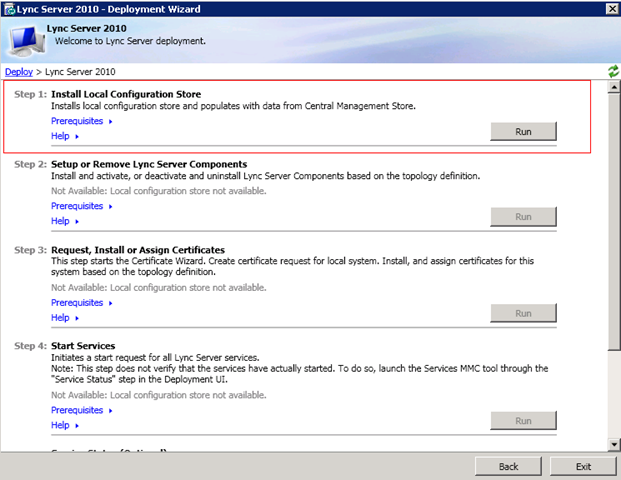The width and height of the screenshot is (621, 480).
Task: Select the 'Install Local Configuration Store' heading
Action: point(126,94)
